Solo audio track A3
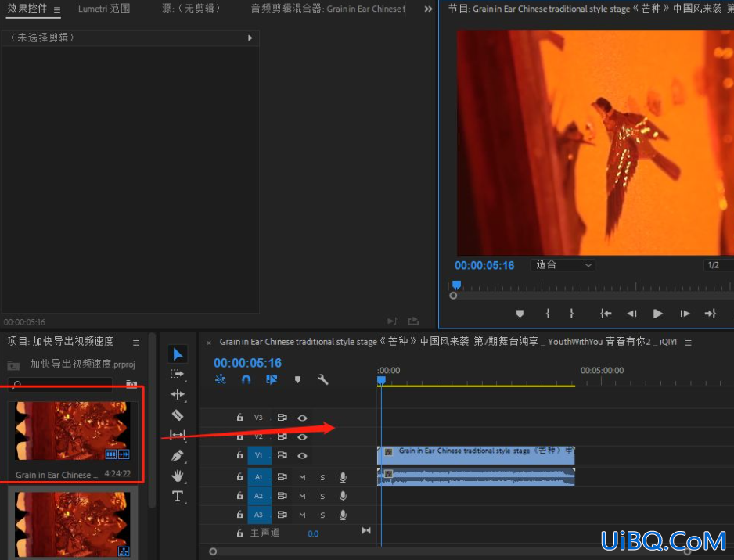The height and width of the screenshot is (560, 734). pos(322,515)
